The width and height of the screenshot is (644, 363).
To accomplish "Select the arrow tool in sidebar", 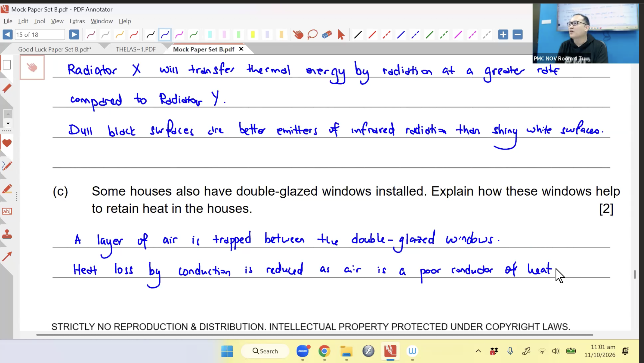I will click(7, 256).
